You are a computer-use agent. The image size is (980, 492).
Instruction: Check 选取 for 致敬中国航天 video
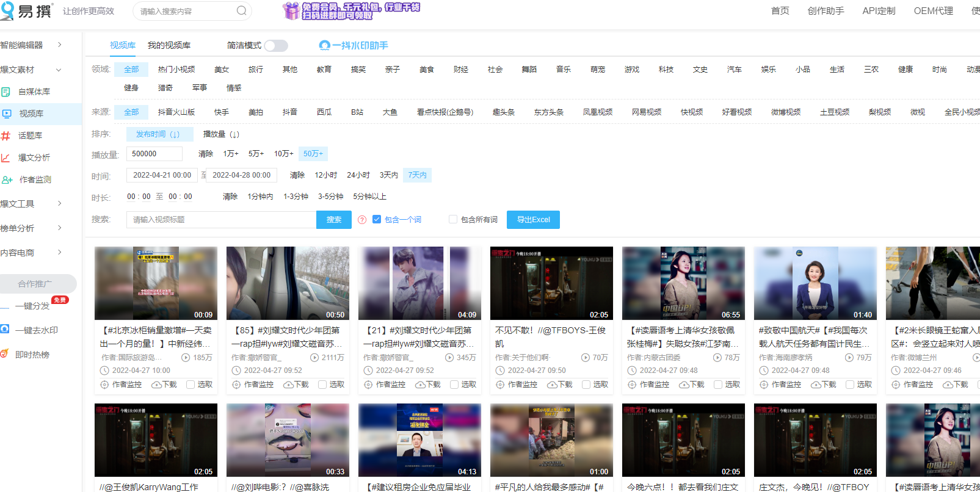coord(850,385)
